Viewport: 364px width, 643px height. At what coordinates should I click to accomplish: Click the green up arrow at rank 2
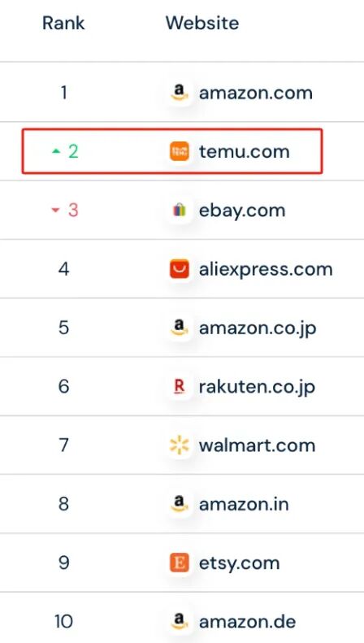[56, 151]
